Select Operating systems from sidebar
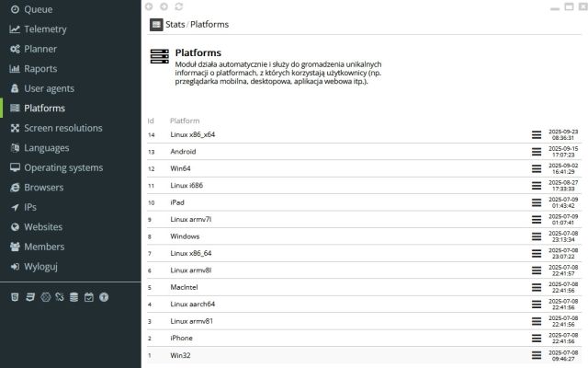Viewport: 588px width, 368px height. (63, 167)
